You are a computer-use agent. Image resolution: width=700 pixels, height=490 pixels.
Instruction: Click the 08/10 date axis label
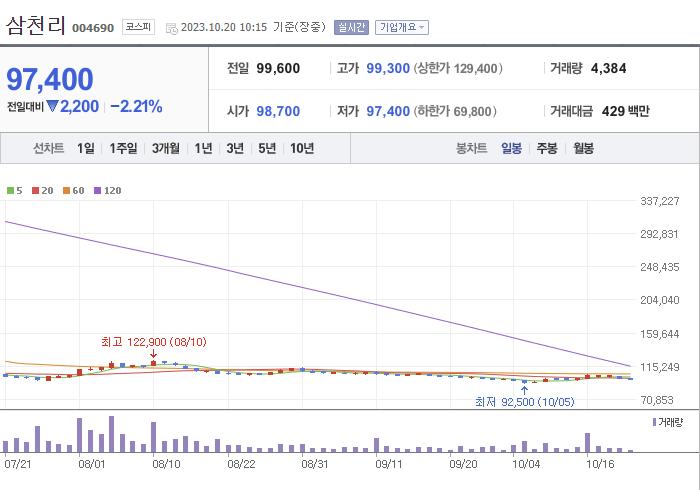tap(167, 464)
